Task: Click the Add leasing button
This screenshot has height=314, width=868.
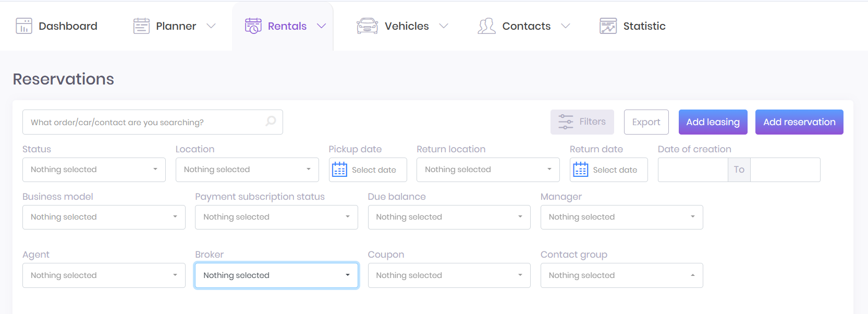Action: pyautogui.click(x=713, y=122)
